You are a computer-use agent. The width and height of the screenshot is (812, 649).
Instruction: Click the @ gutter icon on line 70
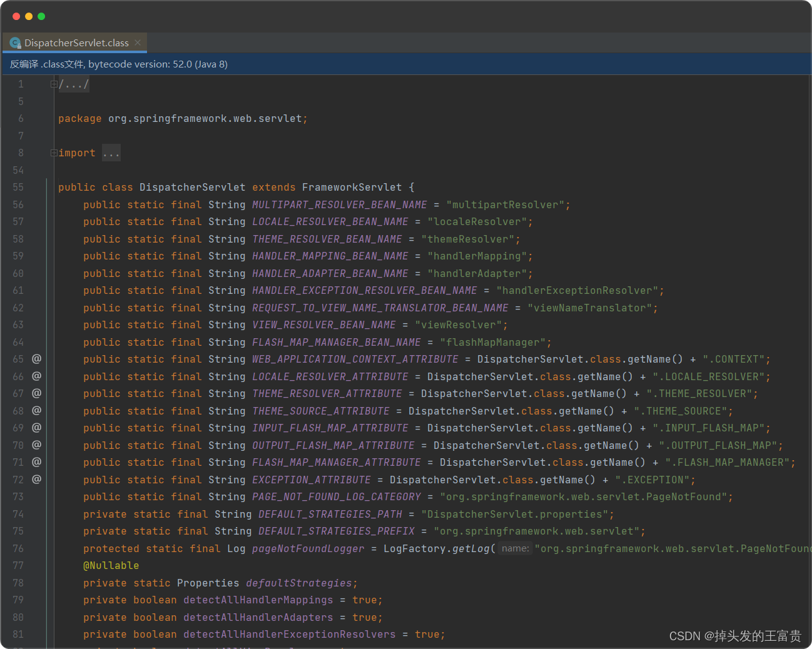click(37, 445)
